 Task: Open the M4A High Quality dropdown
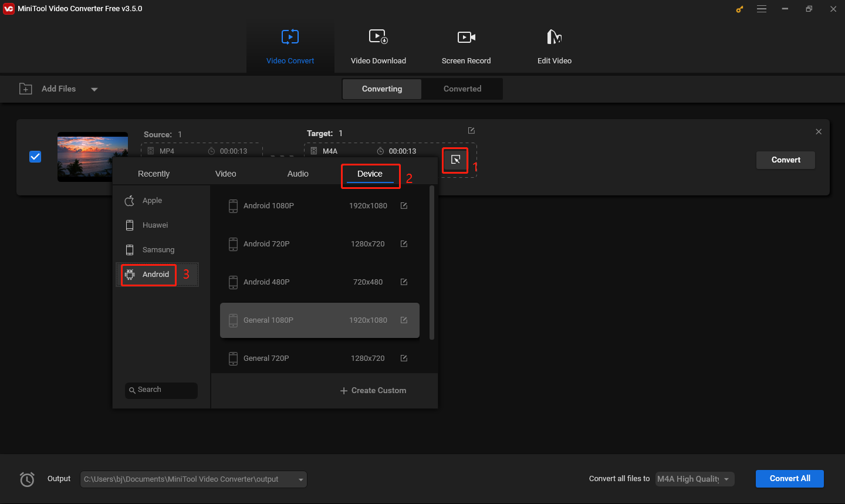(695, 479)
